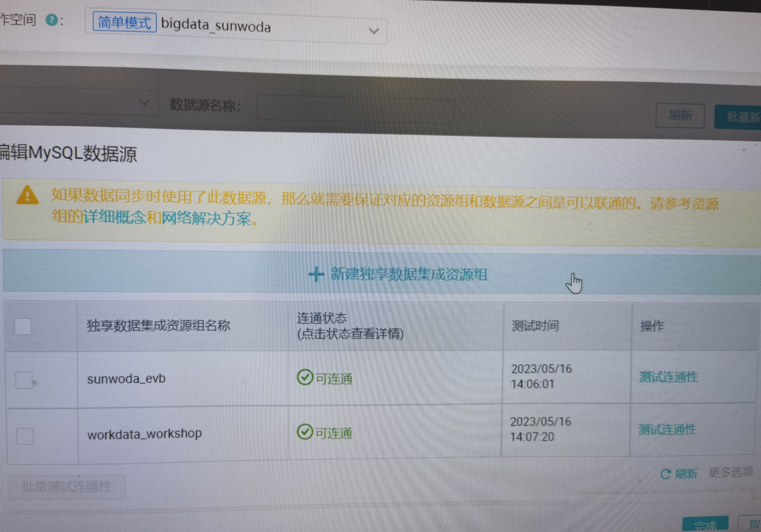
Task: Click the sunwoda_evb resource group name
Action: click(126, 379)
